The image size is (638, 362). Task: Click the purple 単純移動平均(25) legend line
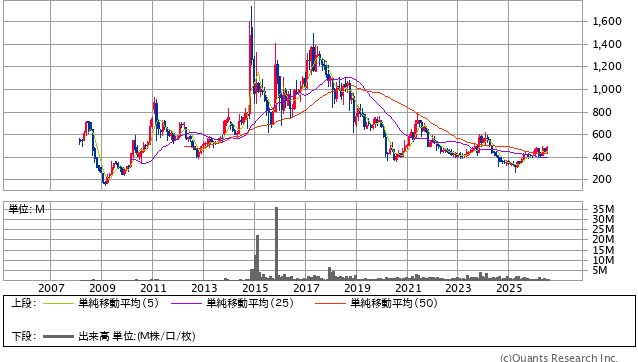[186, 303]
